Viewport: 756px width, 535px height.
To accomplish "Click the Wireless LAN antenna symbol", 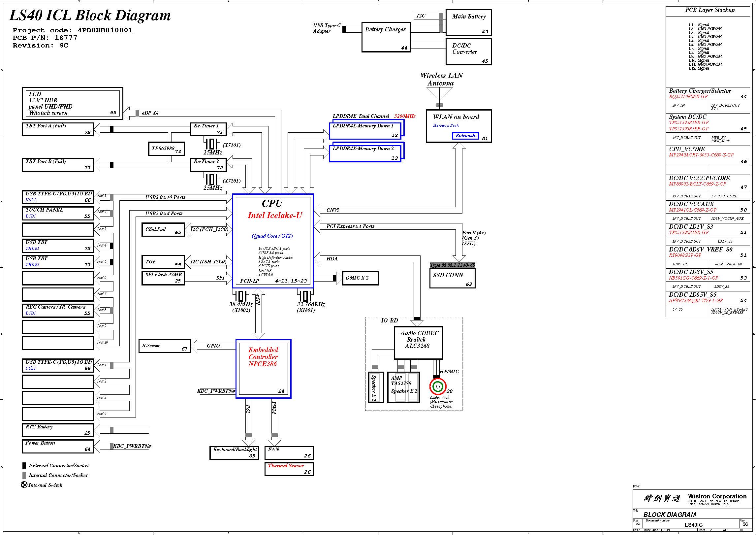I will (x=440, y=94).
